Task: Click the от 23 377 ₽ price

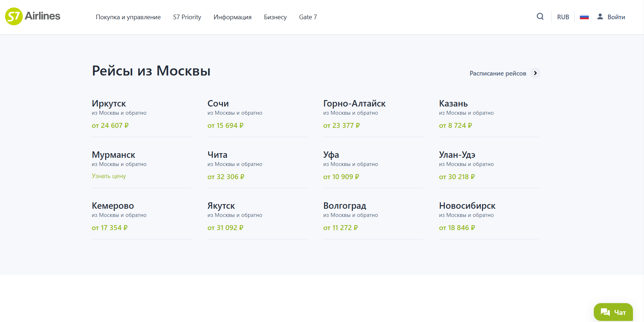Action: [342, 125]
